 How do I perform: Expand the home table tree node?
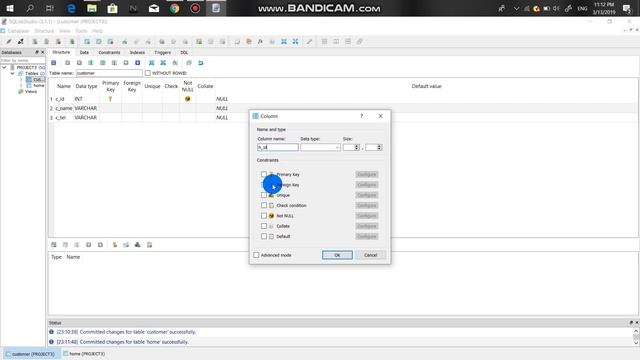tap(21, 86)
